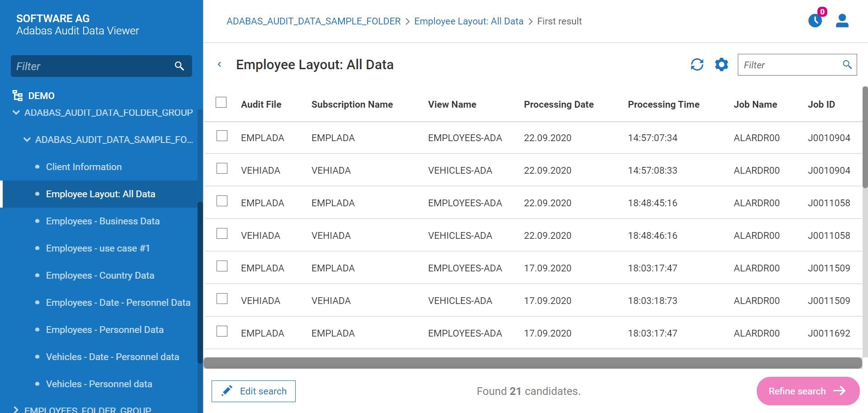Viewport: 868px width, 413px height.
Task: Click the Found 21 candidates text
Action: click(x=528, y=391)
